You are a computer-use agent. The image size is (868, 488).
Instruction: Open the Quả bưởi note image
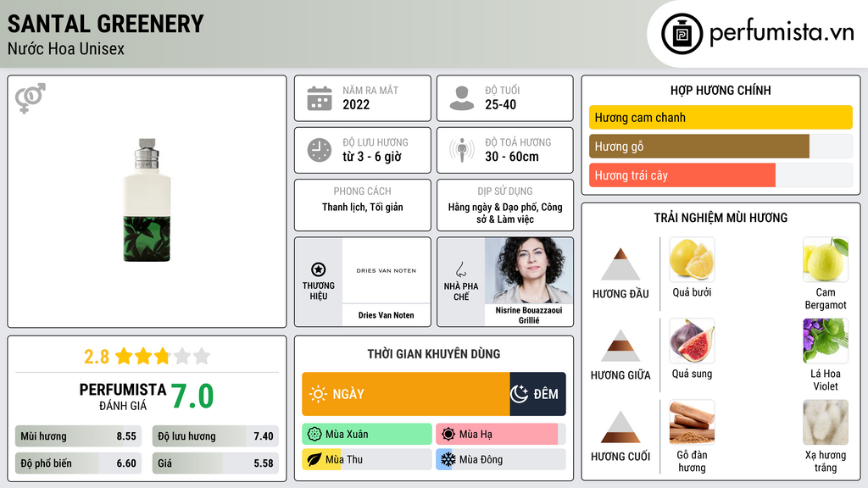pyautogui.click(x=692, y=259)
